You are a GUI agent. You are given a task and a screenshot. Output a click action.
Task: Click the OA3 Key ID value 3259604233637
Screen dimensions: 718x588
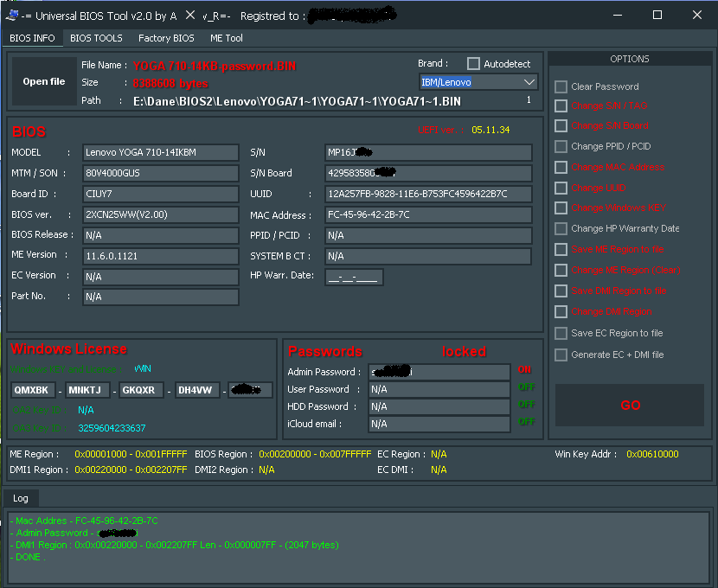(112, 428)
